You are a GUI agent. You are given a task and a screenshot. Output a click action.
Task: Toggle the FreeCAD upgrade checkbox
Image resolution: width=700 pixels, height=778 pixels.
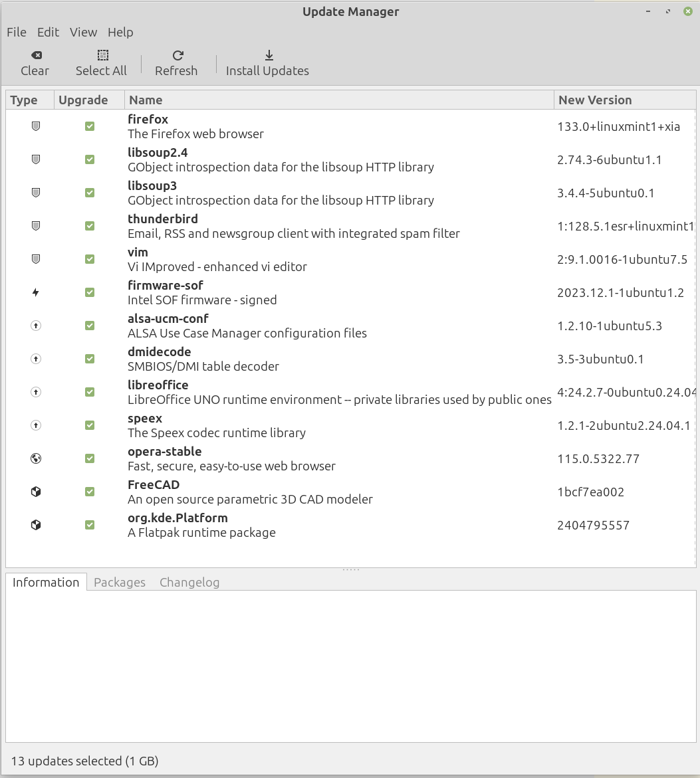point(89,492)
